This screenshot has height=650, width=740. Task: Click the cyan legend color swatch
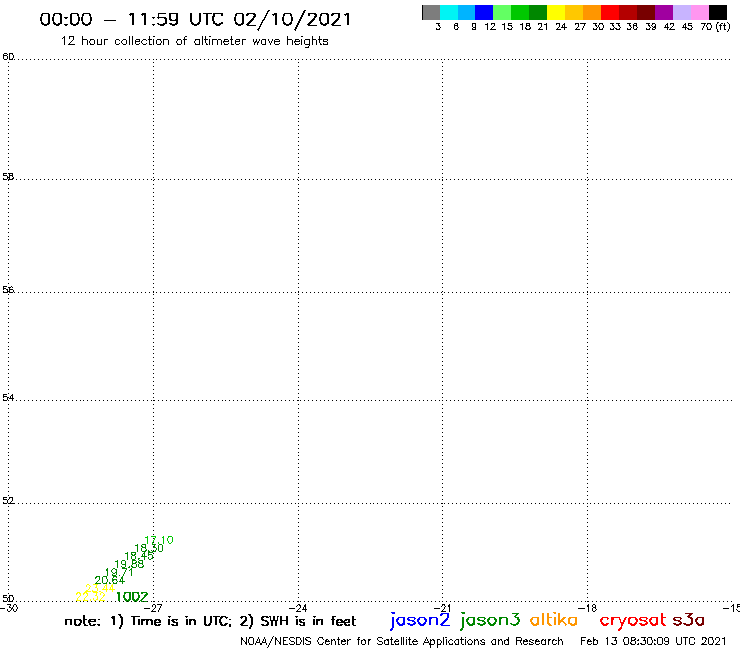coord(449,12)
